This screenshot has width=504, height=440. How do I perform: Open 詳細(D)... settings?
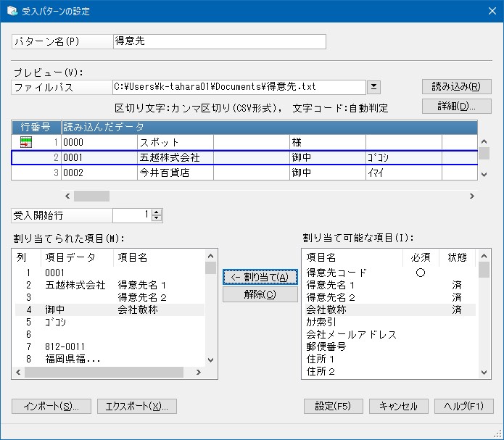tap(456, 107)
